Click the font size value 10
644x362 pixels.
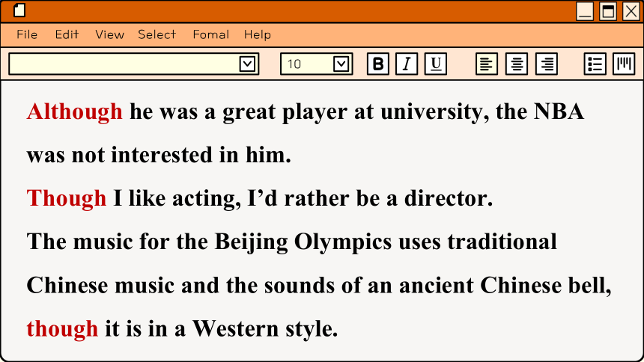pyautogui.click(x=294, y=64)
